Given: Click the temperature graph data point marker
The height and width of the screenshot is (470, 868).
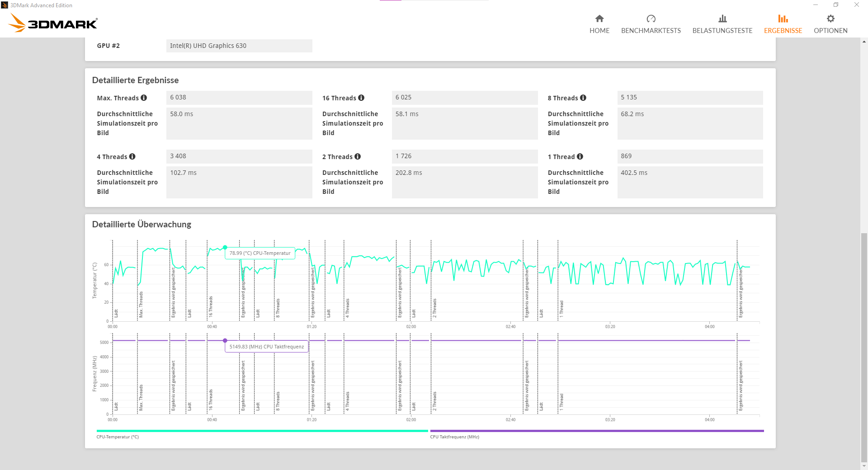Looking at the screenshot, I should pyautogui.click(x=225, y=247).
